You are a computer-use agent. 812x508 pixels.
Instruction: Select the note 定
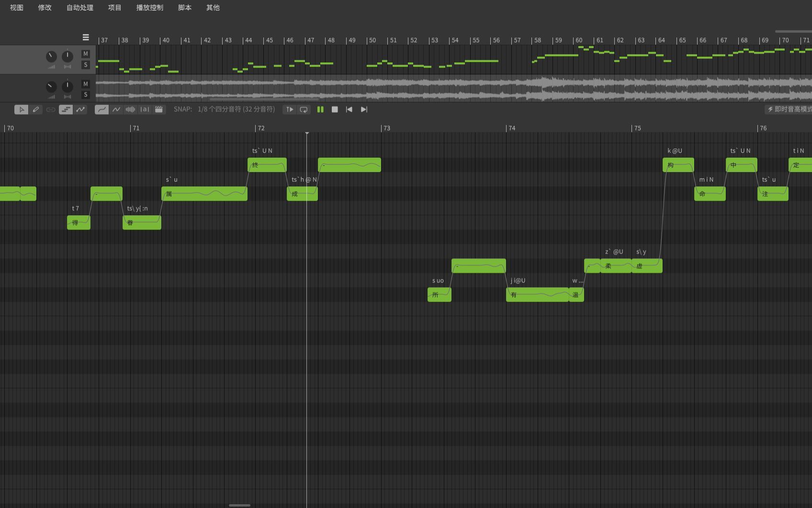(800, 165)
